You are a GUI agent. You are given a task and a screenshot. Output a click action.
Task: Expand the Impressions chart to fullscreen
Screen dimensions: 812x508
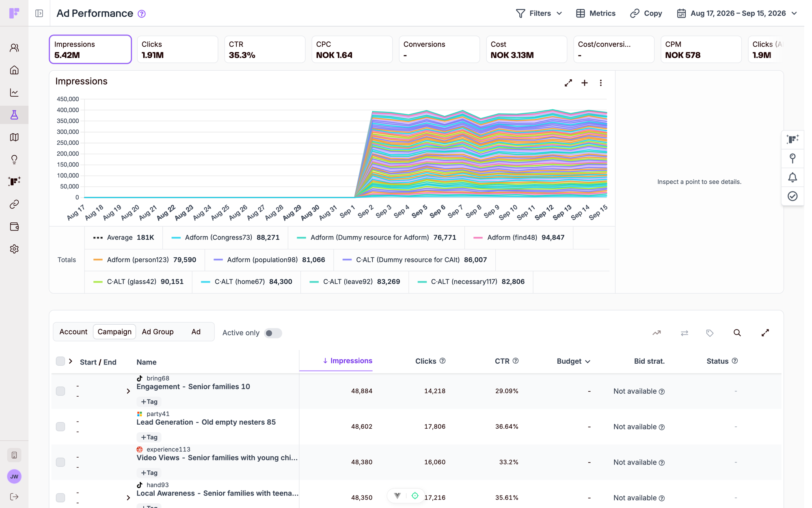point(568,83)
